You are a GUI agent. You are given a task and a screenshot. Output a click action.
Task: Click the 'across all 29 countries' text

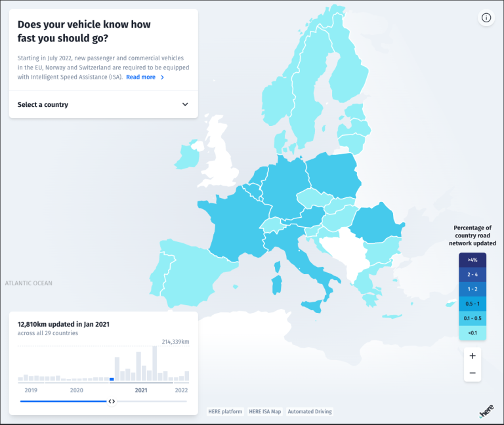click(x=47, y=333)
